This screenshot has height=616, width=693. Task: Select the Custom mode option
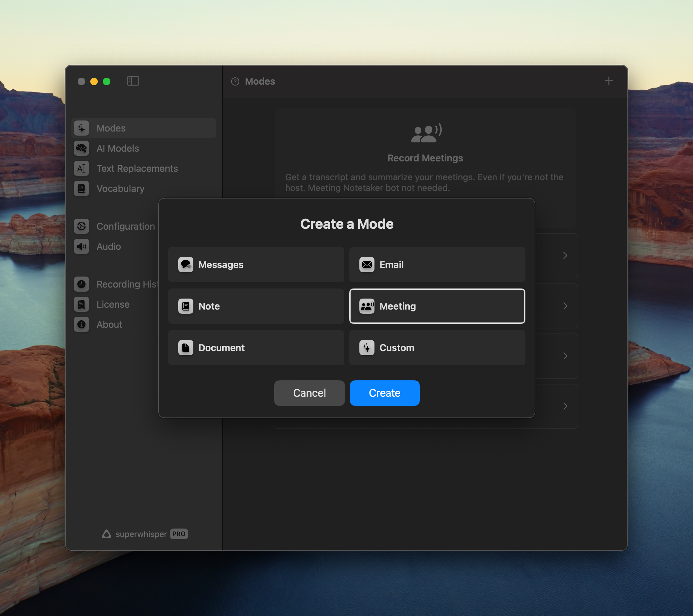tap(437, 348)
